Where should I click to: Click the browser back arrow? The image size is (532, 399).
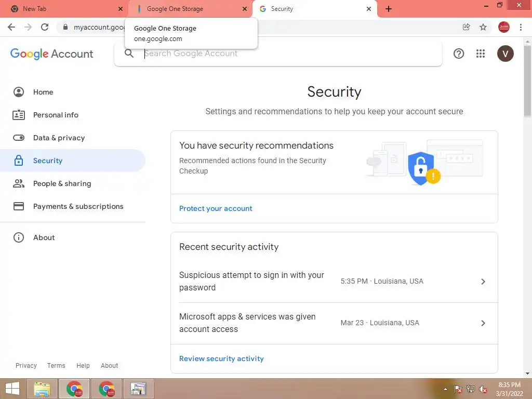[11, 27]
